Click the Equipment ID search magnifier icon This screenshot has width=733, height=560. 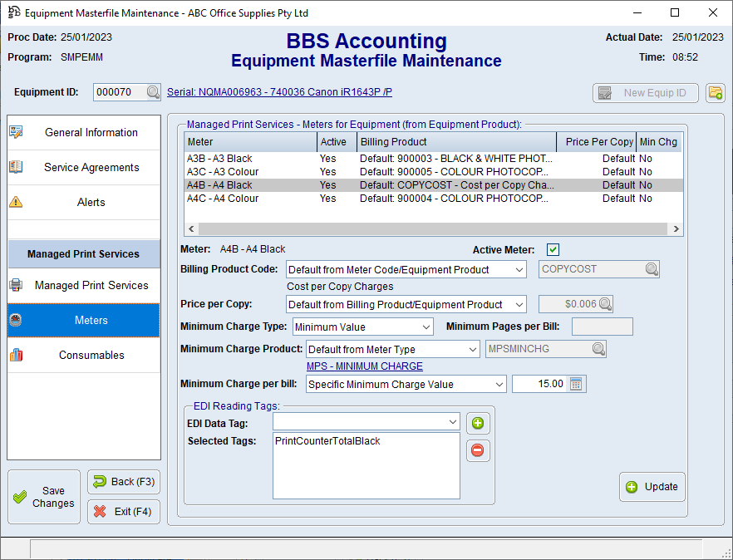pyautogui.click(x=153, y=93)
